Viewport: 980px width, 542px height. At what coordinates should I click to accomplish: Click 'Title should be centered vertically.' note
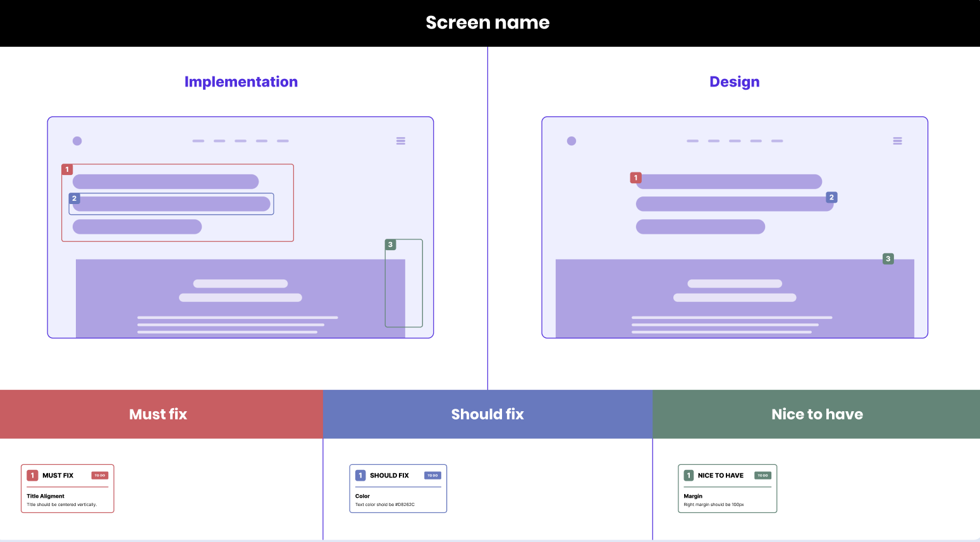(62, 505)
